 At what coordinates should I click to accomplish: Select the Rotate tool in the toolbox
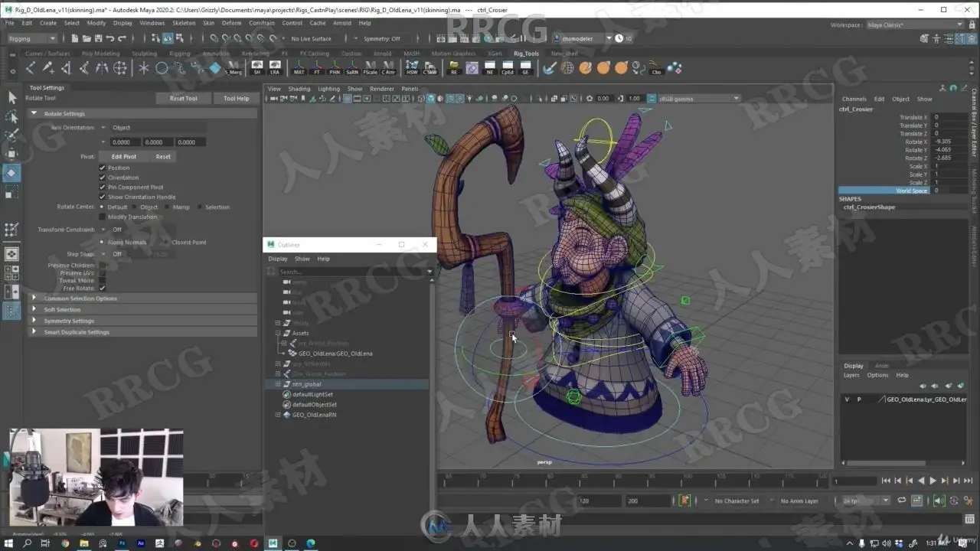[11, 173]
